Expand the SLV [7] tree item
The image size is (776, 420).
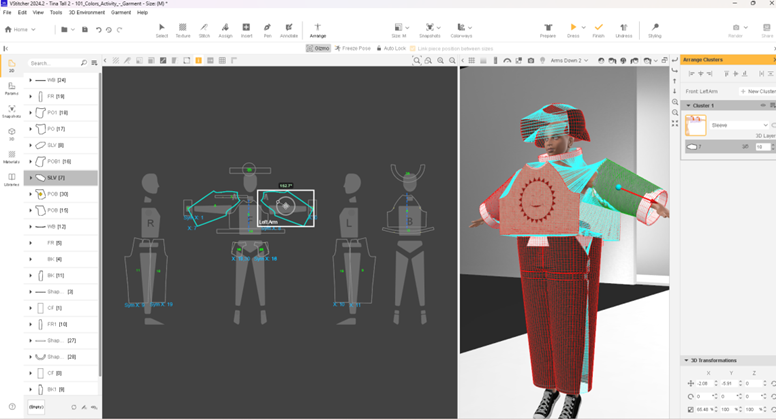[31, 177]
